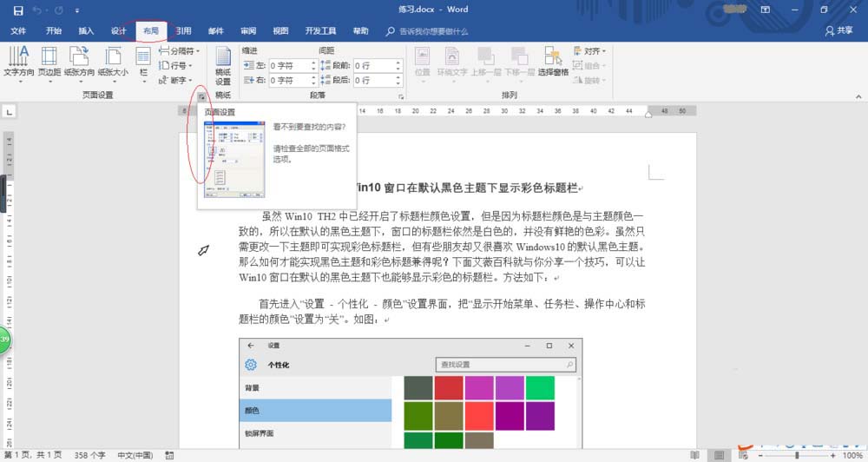The width and height of the screenshot is (868, 462).
Task: Open the 文件 file tab
Action: tap(18, 31)
